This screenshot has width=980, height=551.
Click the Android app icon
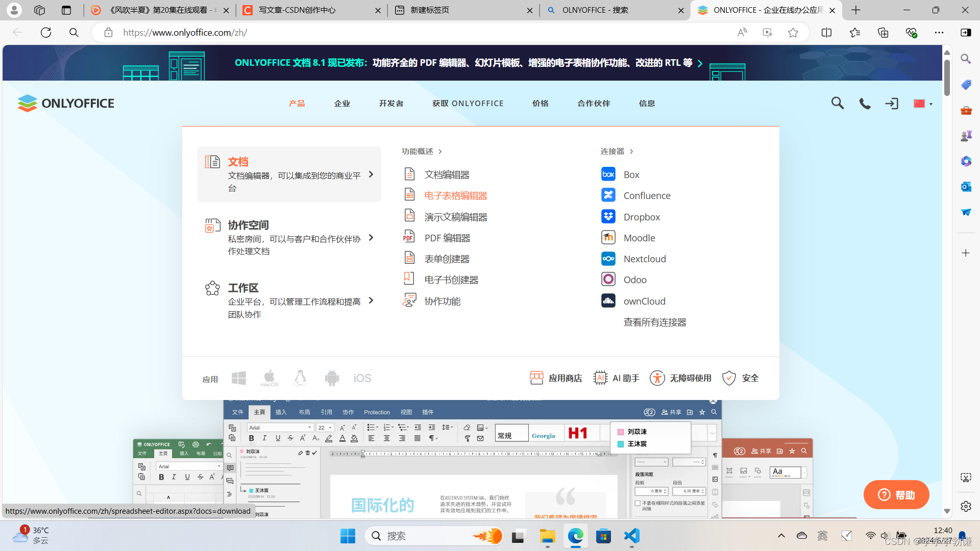[x=332, y=378]
